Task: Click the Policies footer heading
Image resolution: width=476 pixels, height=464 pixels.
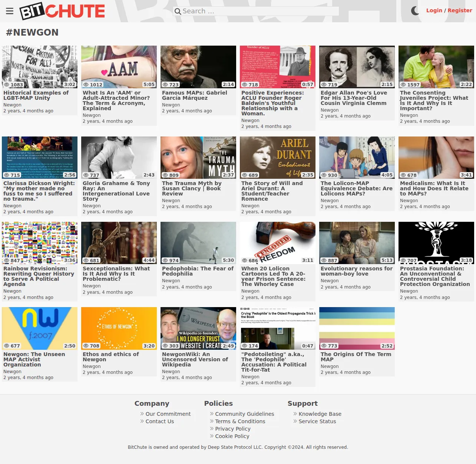Action: pos(218,404)
